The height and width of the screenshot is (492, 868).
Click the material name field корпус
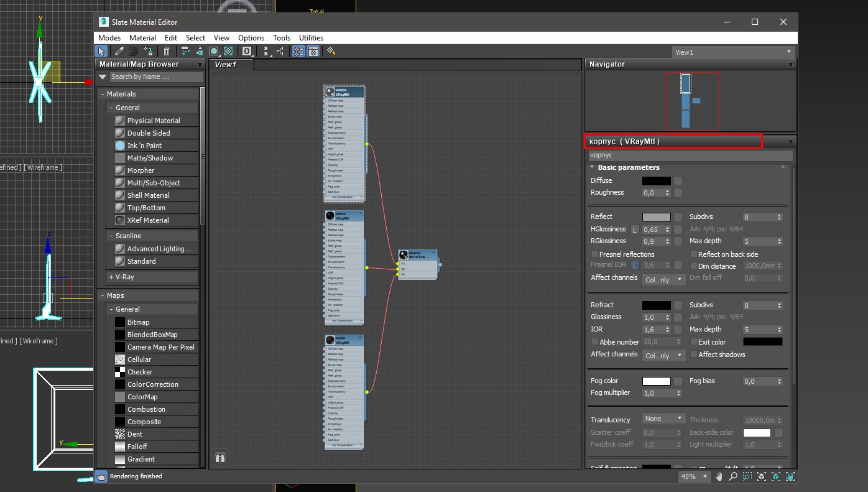click(691, 155)
